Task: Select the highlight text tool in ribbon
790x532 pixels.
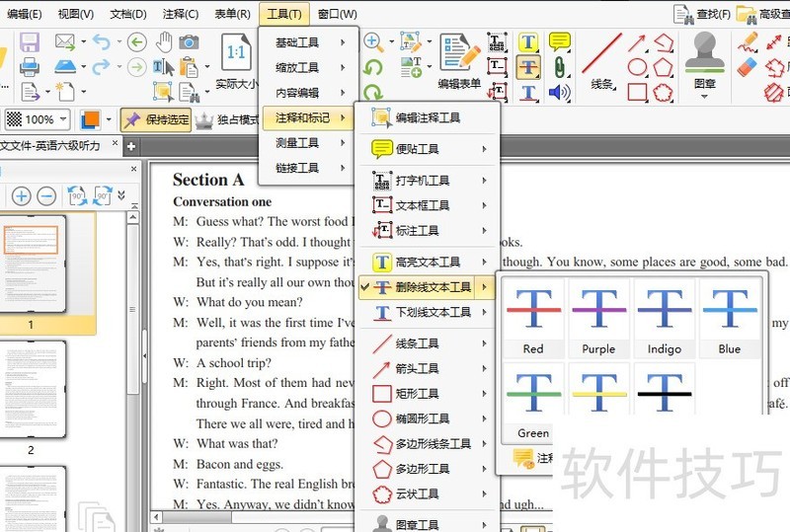Action: click(x=528, y=42)
